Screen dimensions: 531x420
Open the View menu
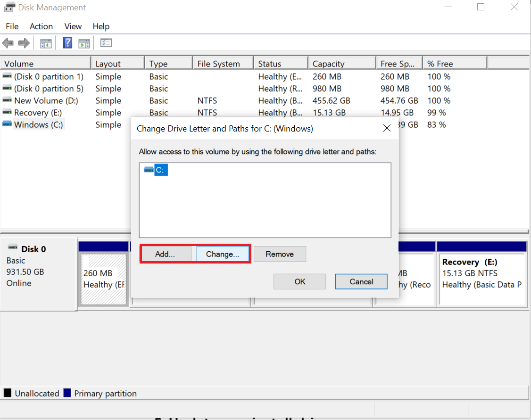73,26
